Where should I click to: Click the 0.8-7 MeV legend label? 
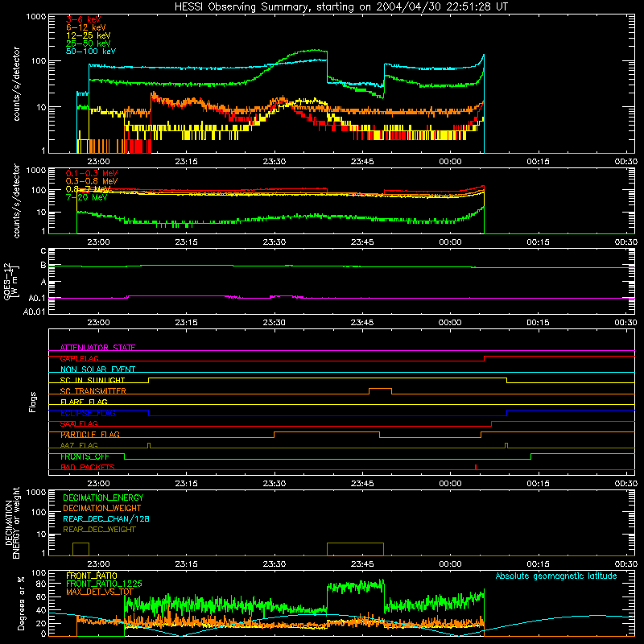click(89, 189)
